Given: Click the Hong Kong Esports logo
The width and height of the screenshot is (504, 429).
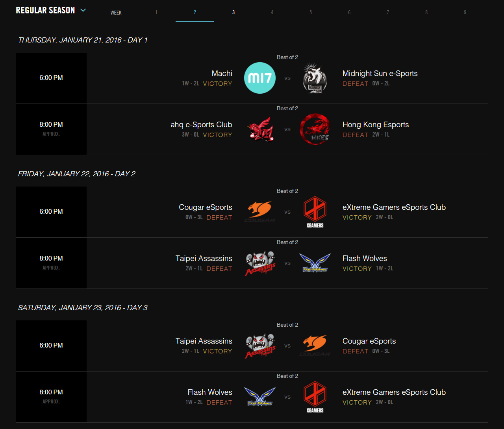Looking at the screenshot, I should 315,129.
